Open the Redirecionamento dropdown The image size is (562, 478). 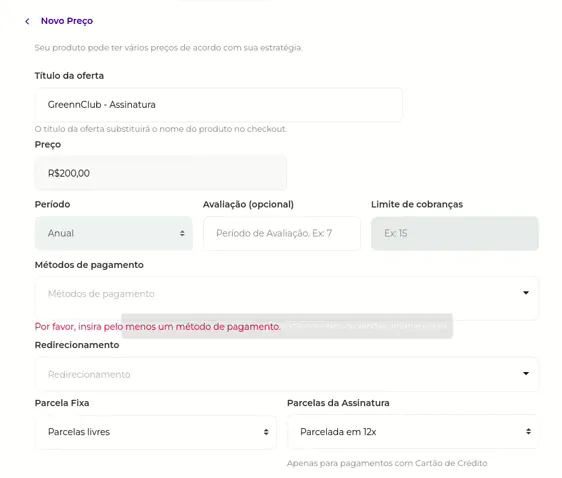287,374
